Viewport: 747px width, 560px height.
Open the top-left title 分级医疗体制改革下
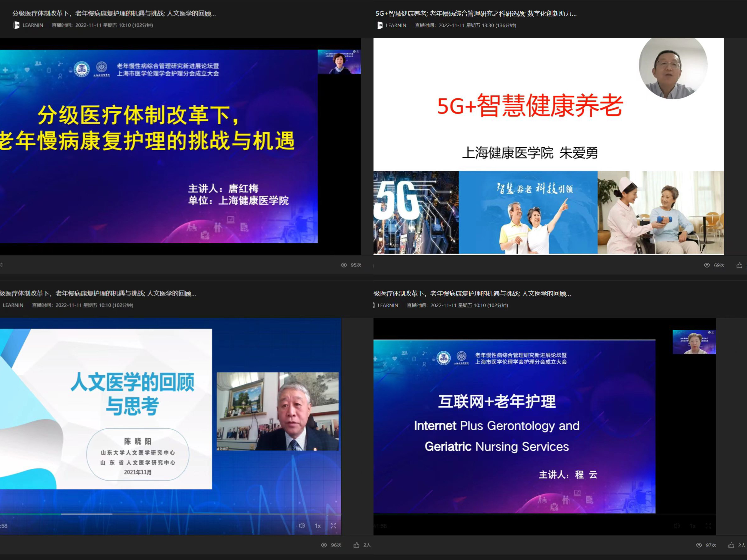click(x=114, y=13)
